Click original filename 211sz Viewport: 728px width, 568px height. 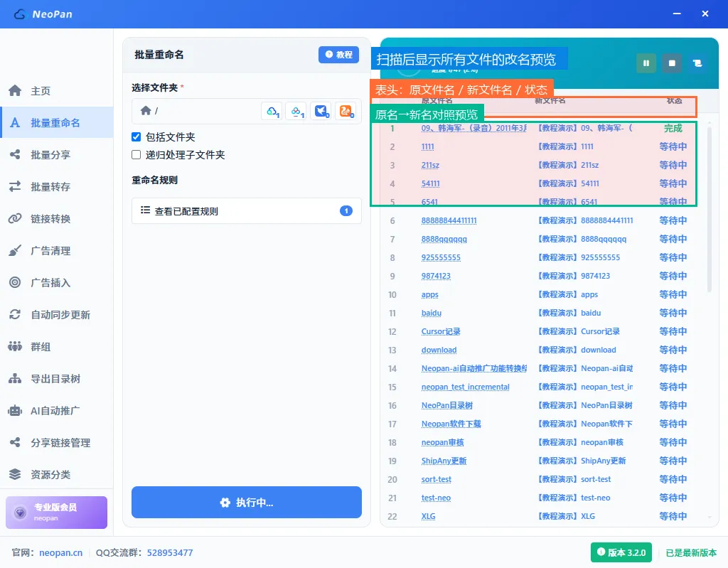pos(430,166)
